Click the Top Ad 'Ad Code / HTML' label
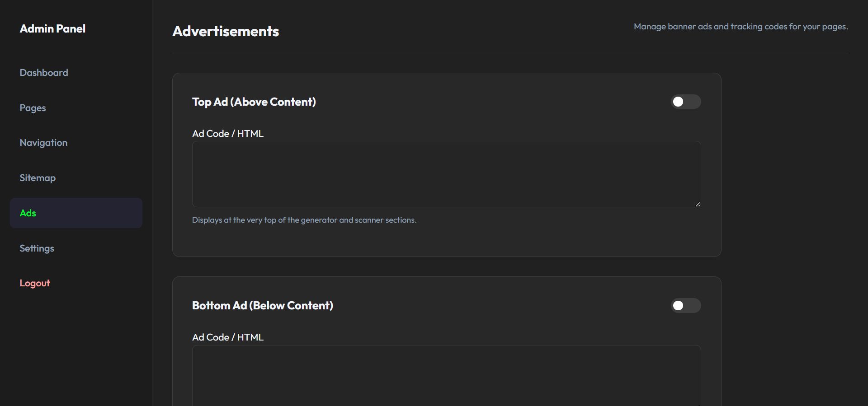This screenshot has width=868, height=406. 228,134
